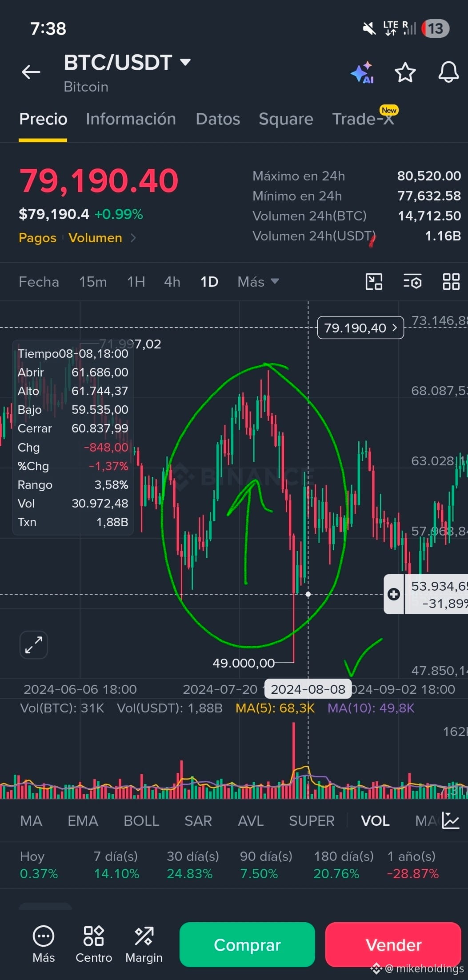Enable the BOLL indicator

coord(141,821)
